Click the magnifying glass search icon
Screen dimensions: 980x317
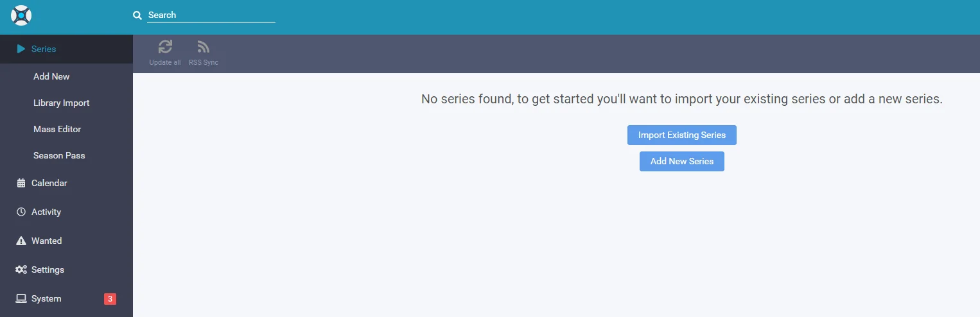pyautogui.click(x=137, y=15)
